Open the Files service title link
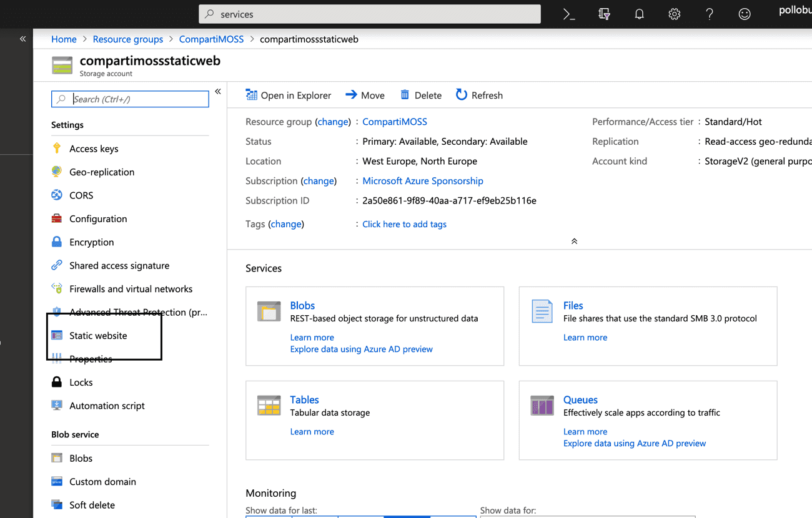The height and width of the screenshot is (518, 812). [573, 305]
